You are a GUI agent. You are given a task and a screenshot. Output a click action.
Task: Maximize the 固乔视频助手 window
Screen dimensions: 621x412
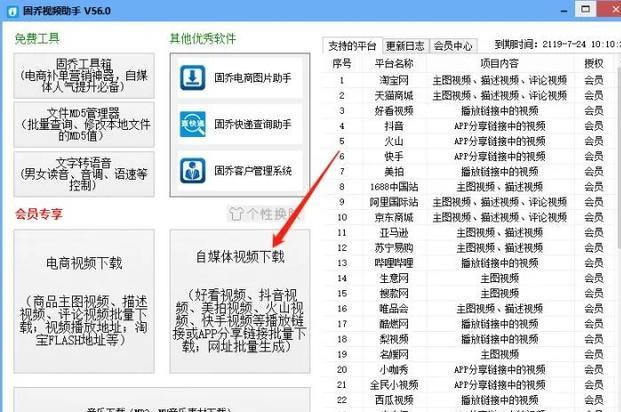click(x=586, y=10)
